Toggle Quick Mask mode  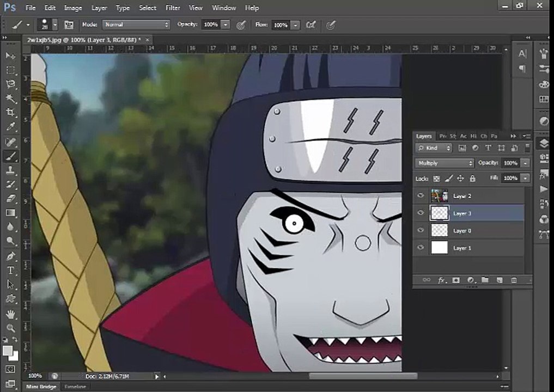pos(10,369)
